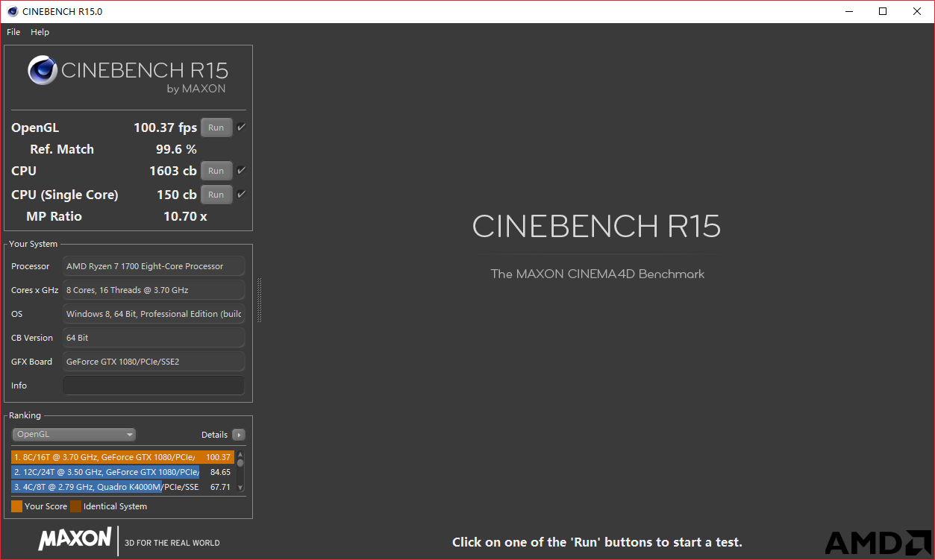Screen dimensions: 935x560
Task: Click the CPU score 1603 cb
Action: click(x=173, y=171)
